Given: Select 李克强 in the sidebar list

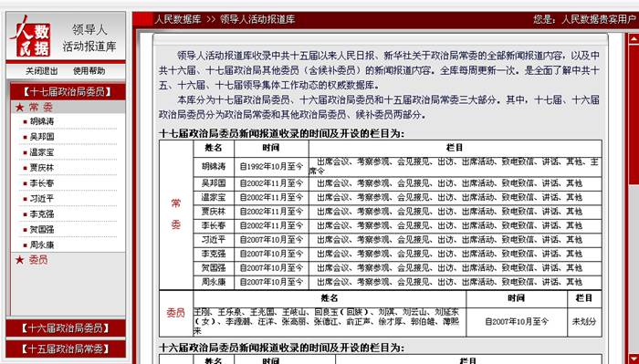Looking at the screenshot, I should [x=42, y=214].
